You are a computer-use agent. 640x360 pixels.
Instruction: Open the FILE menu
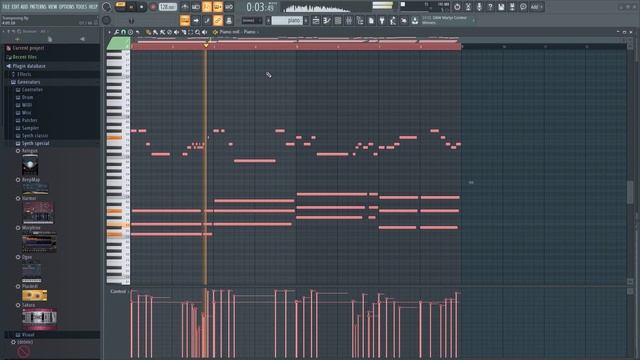point(6,7)
